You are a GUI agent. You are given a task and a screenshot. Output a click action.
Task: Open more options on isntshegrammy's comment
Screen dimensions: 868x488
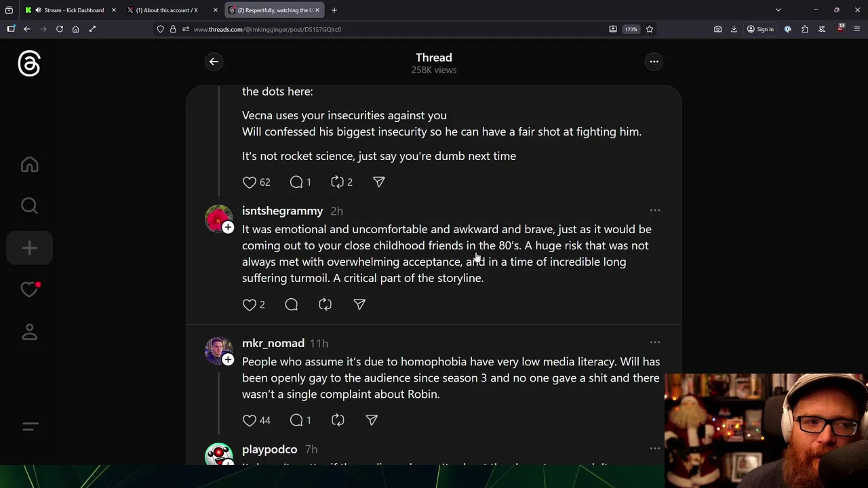[x=655, y=211]
